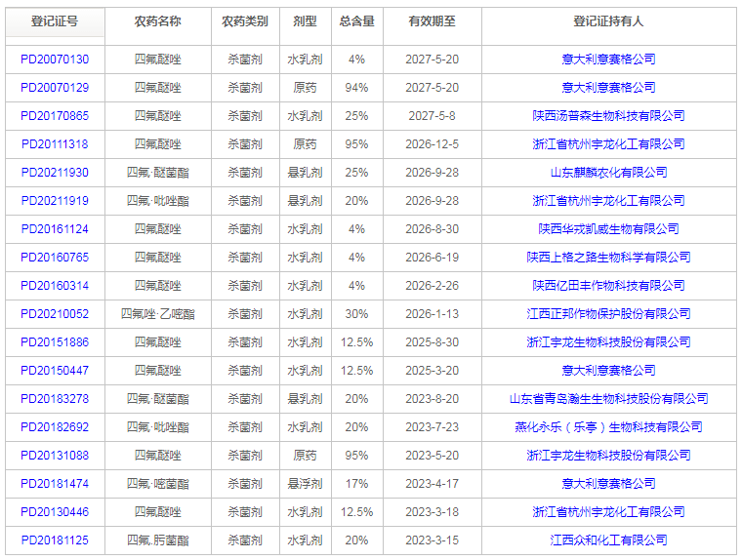Open holder link in PD20130446 row
The image size is (742, 560).
click(x=608, y=512)
